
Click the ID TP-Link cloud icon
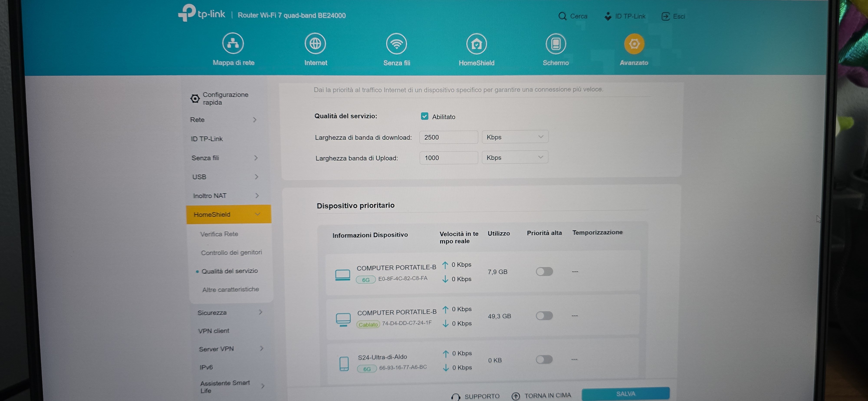click(x=608, y=16)
